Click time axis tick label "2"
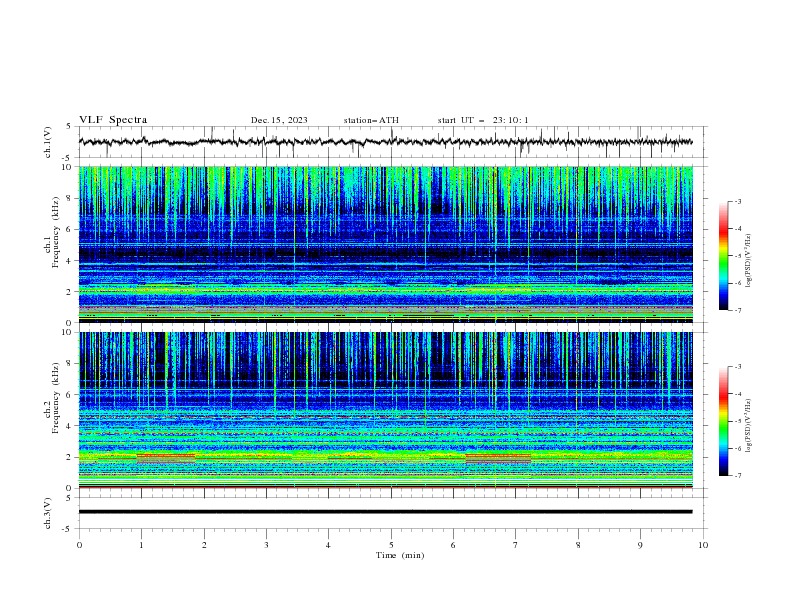The width and height of the screenshot is (792, 612). pos(204,545)
